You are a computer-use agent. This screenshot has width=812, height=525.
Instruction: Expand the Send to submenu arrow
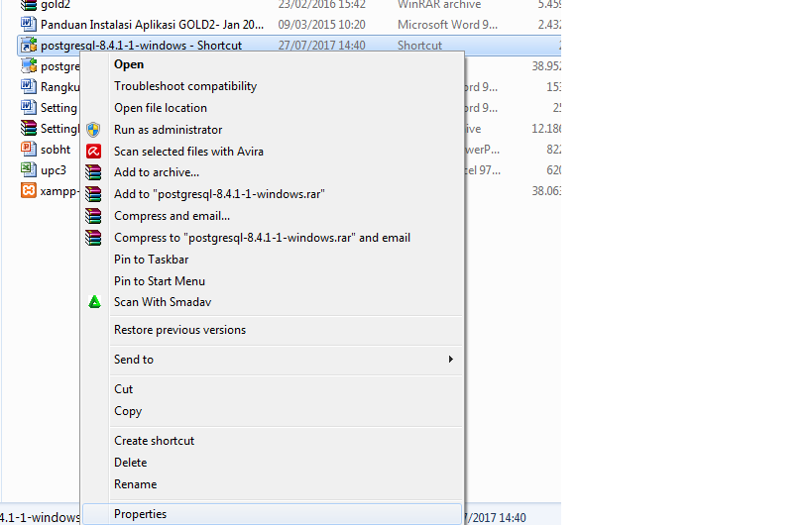pyautogui.click(x=450, y=359)
